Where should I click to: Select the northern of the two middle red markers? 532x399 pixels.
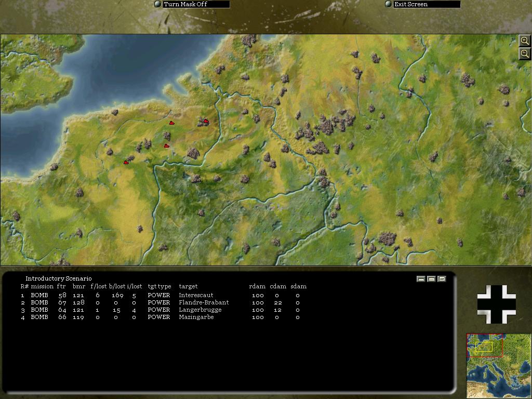click(x=171, y=123)
